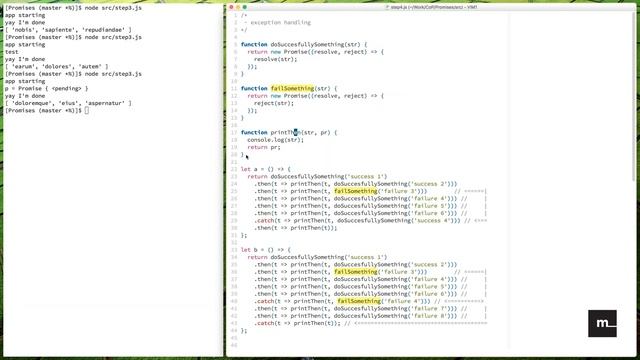Close the Vim step4.js window
This screenshot has height=360, width=640.
click(231, 7)
